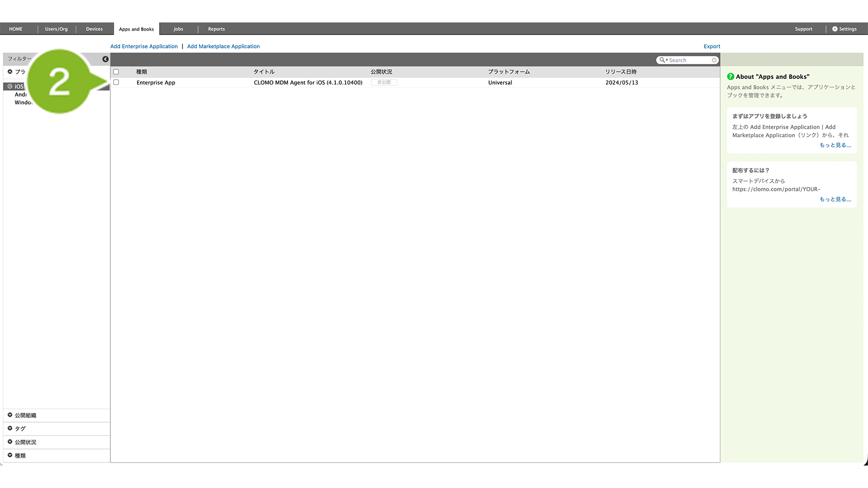Click the green help question mark icon
Image resolution: width=868 pixels, height=488 pixels.
tap(730, 77)
